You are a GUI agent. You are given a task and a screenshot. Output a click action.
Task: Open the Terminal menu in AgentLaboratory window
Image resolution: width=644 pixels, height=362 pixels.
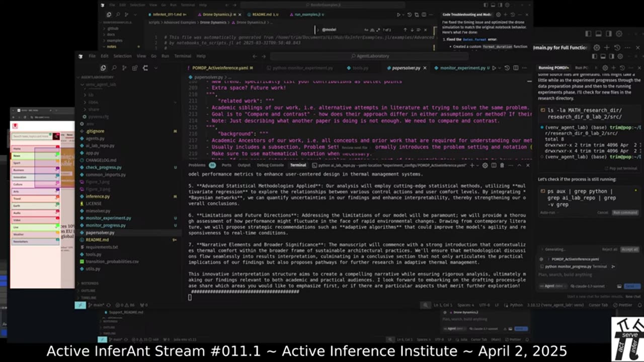(x=183, y=56)
